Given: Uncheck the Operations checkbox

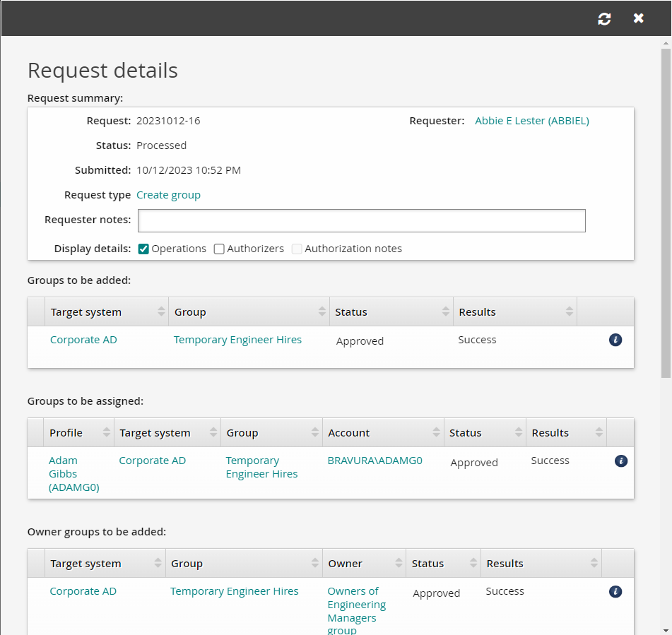Looking at the screenshot, I should tap(143, 249).
